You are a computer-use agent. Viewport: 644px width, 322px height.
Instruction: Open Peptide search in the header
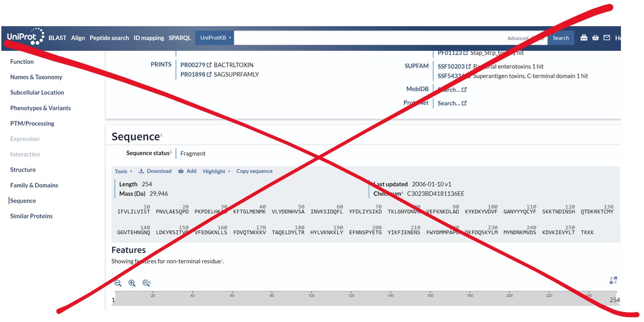pyautogui.click(x=109, y=38)
